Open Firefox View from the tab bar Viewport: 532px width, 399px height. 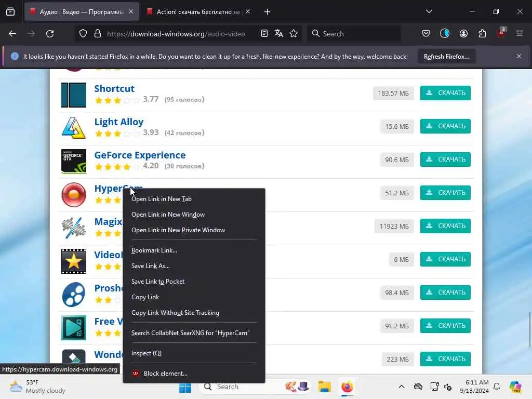(x=10, y=12)
